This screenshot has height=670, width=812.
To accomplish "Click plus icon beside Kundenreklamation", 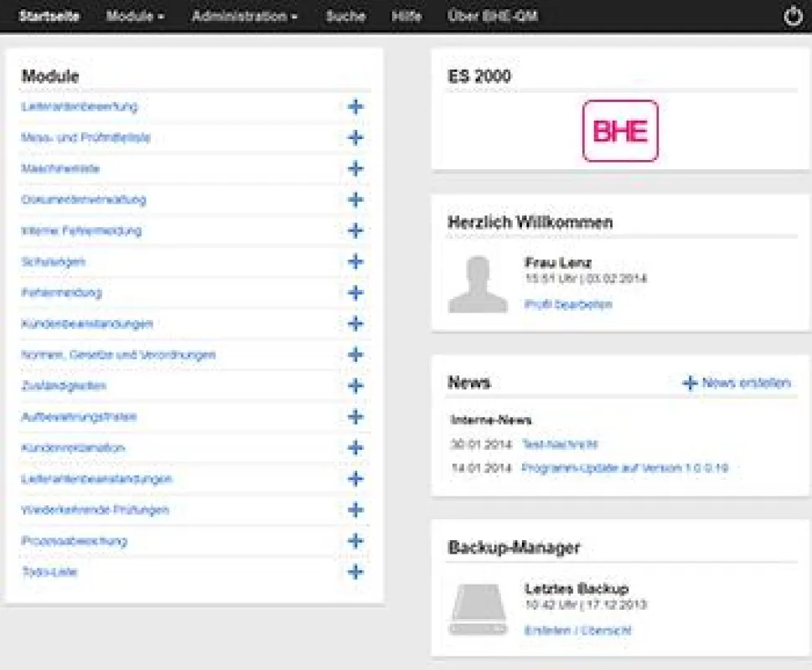I will tap(355, 448).
